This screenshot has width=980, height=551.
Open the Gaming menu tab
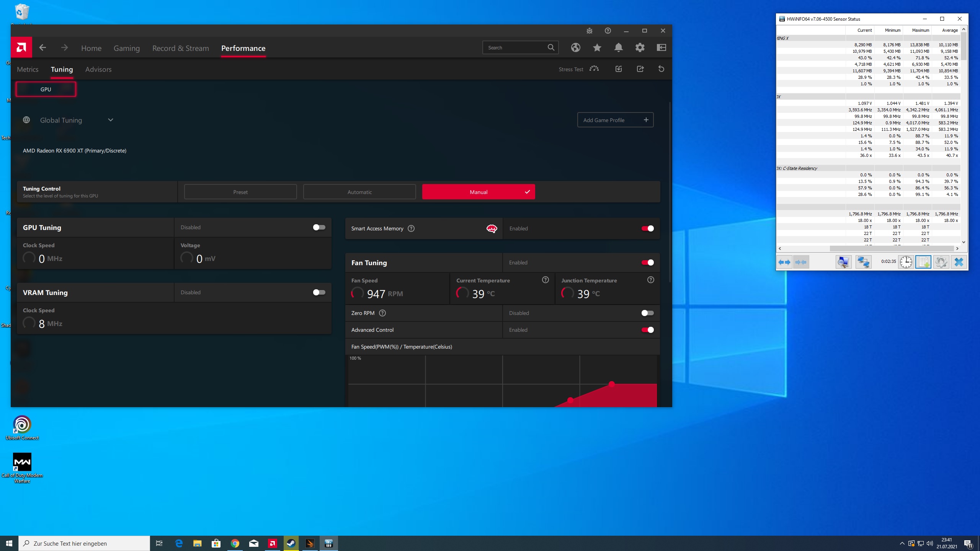pos(126,48)
